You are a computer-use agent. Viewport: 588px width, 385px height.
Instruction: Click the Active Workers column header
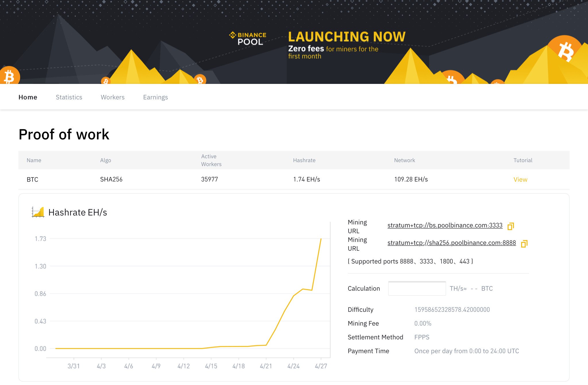[x=211, y=160]
